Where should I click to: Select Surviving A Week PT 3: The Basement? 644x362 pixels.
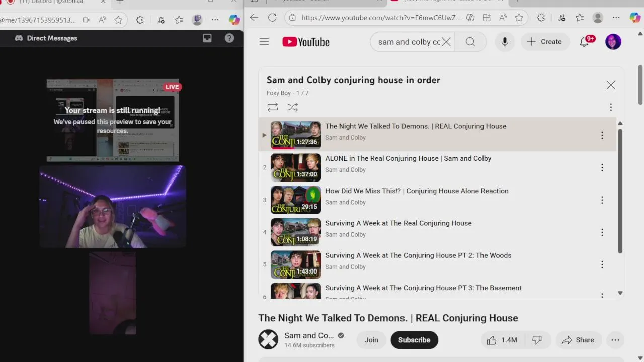pyautogui.click(x=423, y=288)
